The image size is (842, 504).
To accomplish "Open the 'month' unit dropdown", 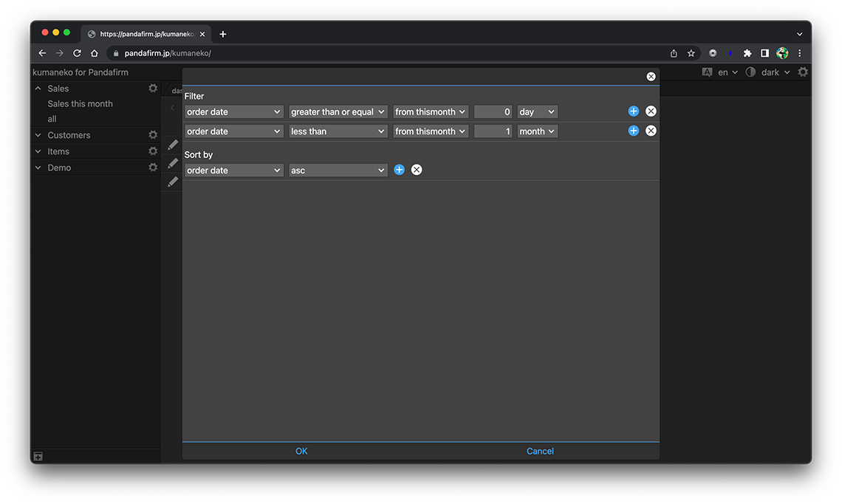I will click(x=537, y=131).
